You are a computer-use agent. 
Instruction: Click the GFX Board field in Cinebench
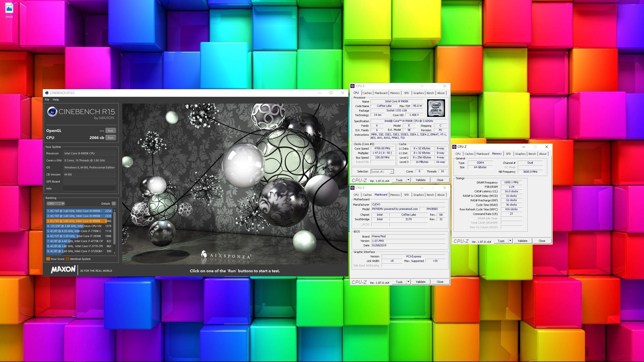point(89,182)
